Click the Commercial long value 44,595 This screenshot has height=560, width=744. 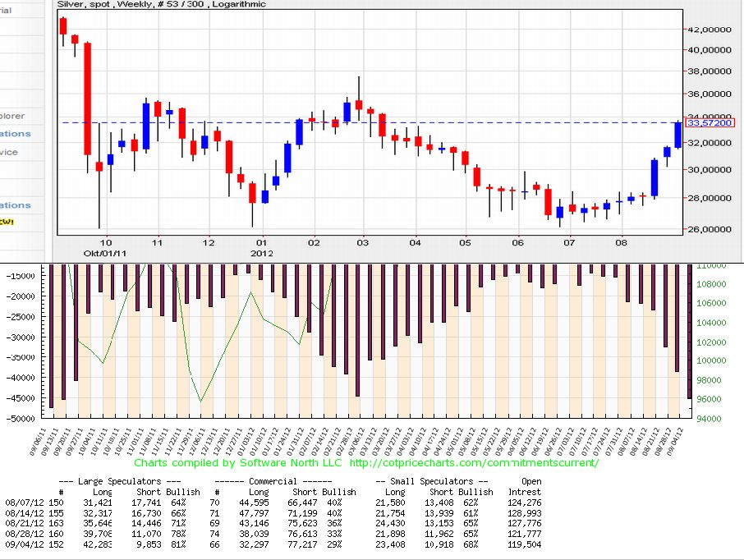[254, 503]
